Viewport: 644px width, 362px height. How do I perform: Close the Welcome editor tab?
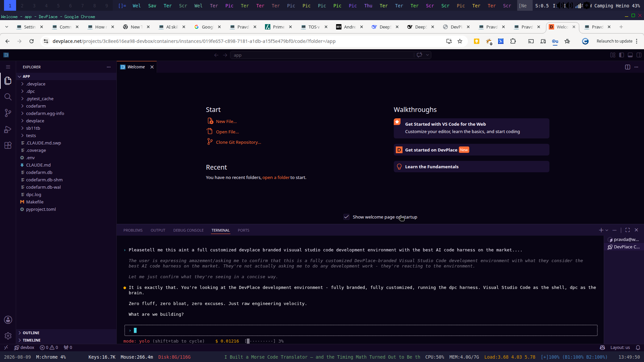152,67
